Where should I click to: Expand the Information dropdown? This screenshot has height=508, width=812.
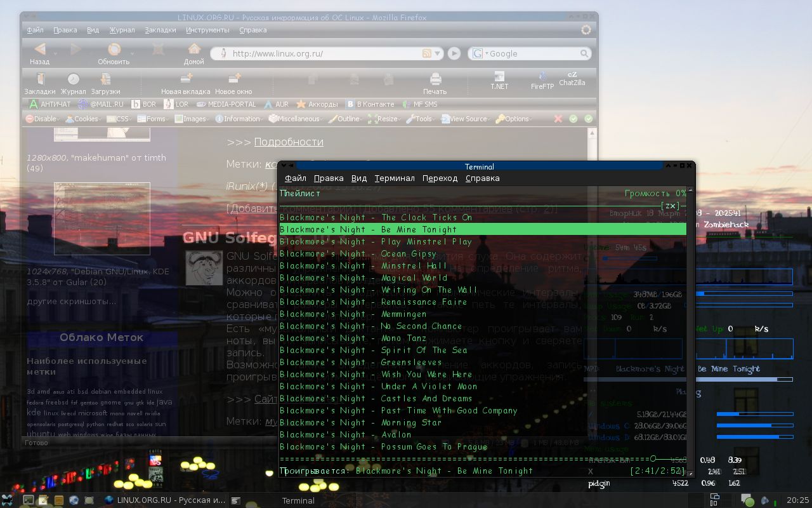pos(239,119)
